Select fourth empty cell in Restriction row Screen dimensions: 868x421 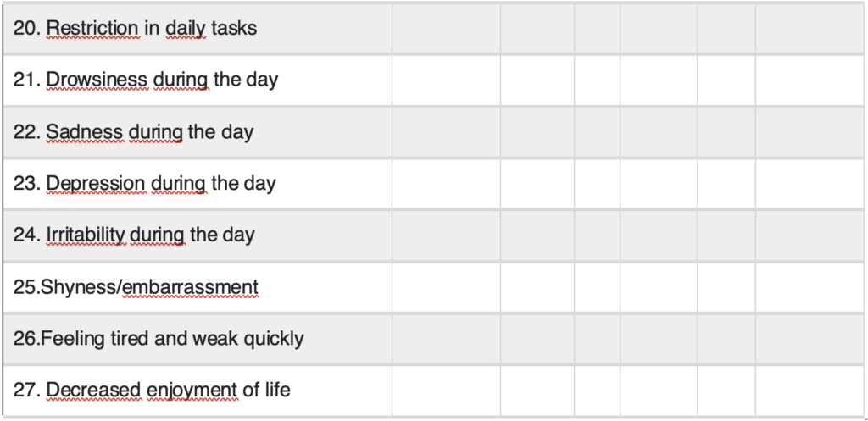coord(659,29)
